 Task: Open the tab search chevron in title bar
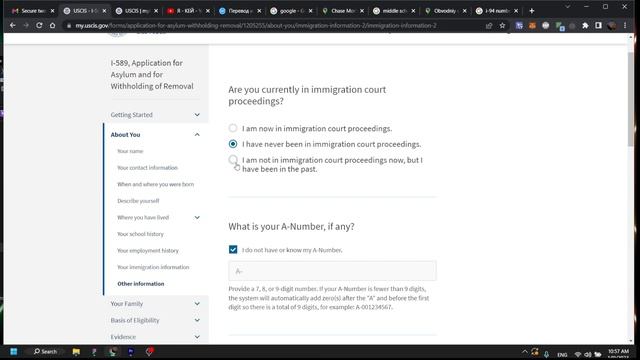click(x=567, y=7)
